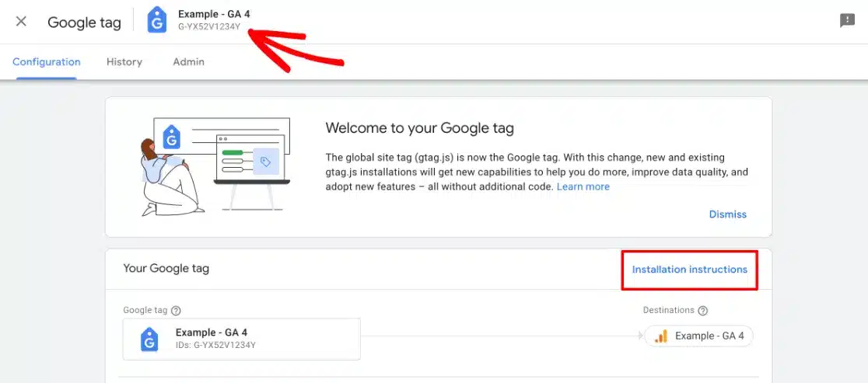This screenshot has width=868, height=383.
Task: Dismiss the welcome card
Action: (727, 214)
